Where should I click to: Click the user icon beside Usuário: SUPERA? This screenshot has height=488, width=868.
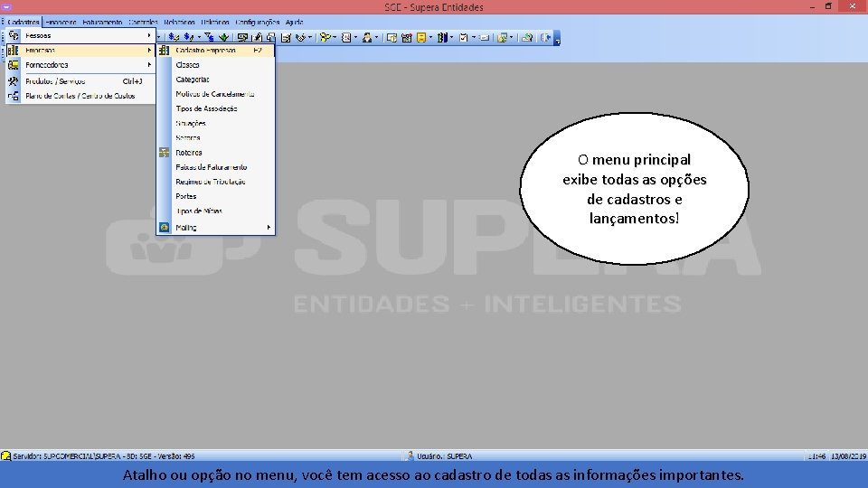point(410,455)
